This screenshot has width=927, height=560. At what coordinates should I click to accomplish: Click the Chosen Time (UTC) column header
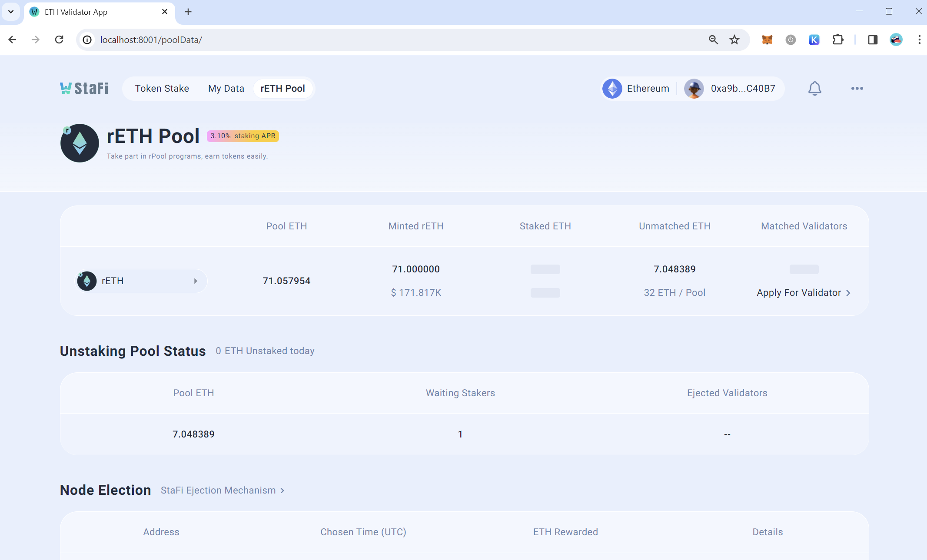pos(363,532)
